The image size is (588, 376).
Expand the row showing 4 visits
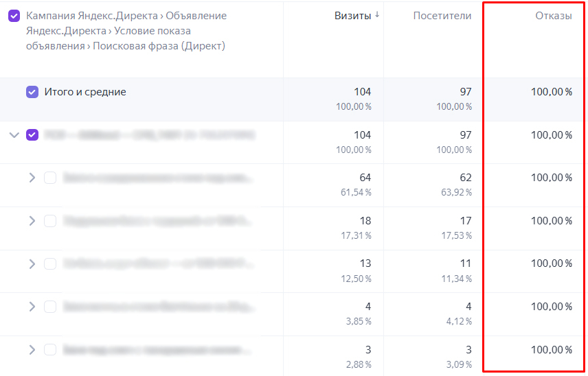click(x=32, y=307)
